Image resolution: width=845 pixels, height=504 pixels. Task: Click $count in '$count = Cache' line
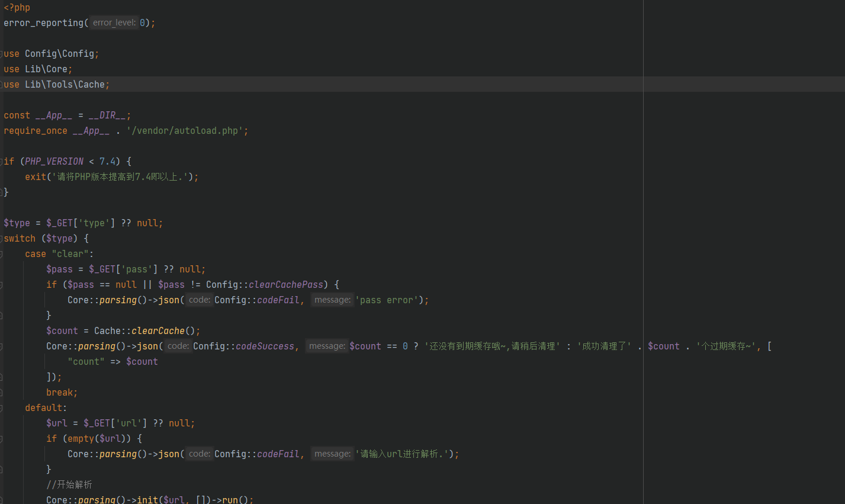[62, 331]
